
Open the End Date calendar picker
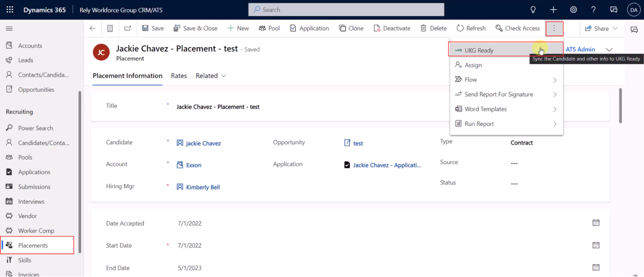click(596, 267)
